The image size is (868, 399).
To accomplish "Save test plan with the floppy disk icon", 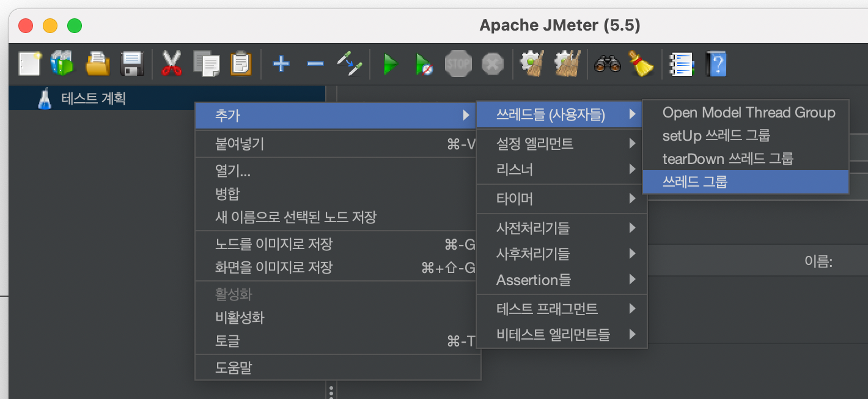I will (131, 63).
